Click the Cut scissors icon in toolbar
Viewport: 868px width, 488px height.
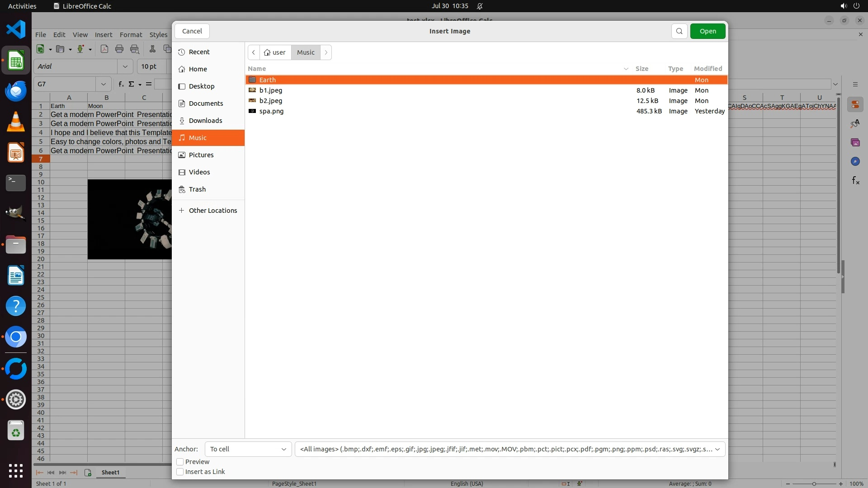[152, 49]
